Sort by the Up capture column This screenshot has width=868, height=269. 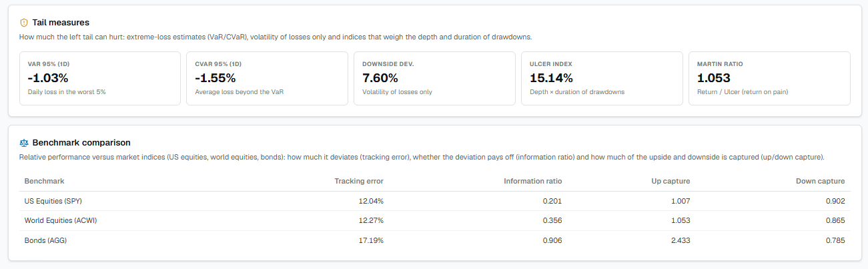[x=671, y=181]
